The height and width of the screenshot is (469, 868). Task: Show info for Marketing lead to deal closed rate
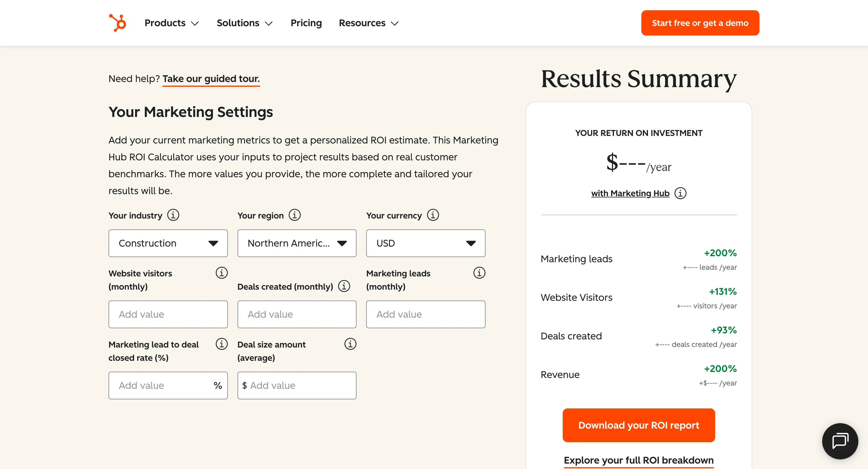click(222, 344)
